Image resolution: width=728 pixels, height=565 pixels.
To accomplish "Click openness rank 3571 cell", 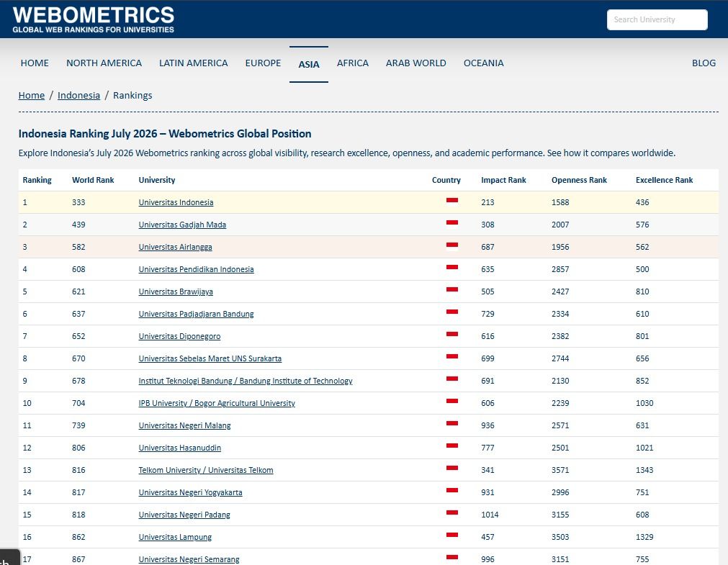I will (560, 470).
